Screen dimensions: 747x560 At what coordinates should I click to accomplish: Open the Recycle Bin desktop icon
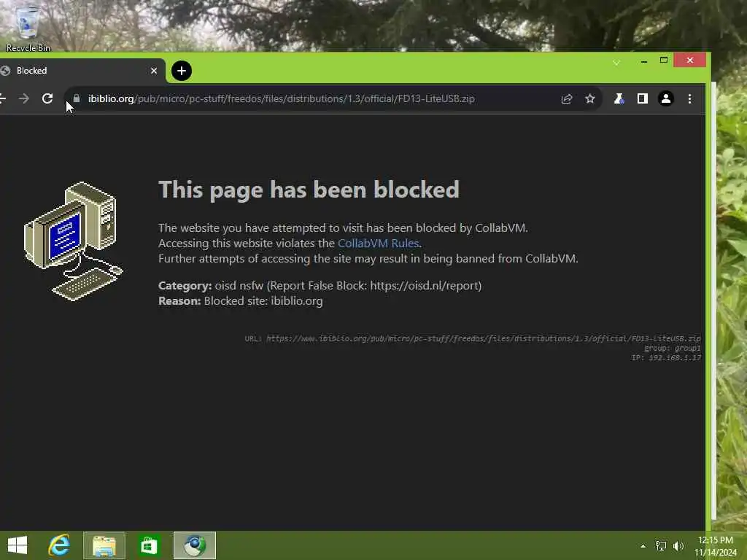pos(28,28)
